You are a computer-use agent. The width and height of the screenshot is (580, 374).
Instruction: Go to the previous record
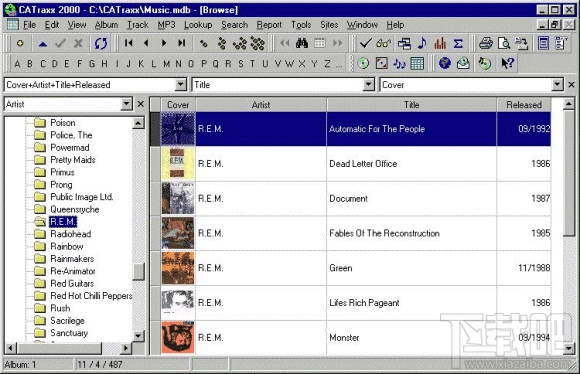[146, 43]
